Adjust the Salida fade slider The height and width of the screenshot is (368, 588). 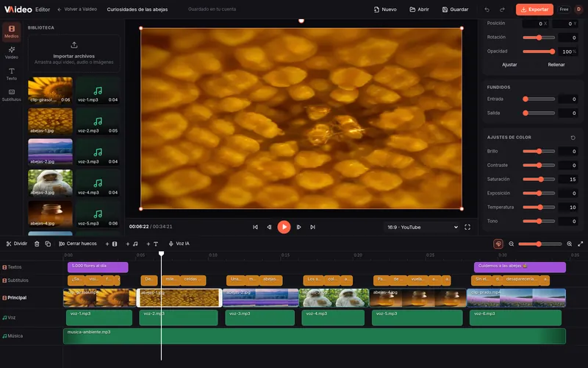point(539,113)
